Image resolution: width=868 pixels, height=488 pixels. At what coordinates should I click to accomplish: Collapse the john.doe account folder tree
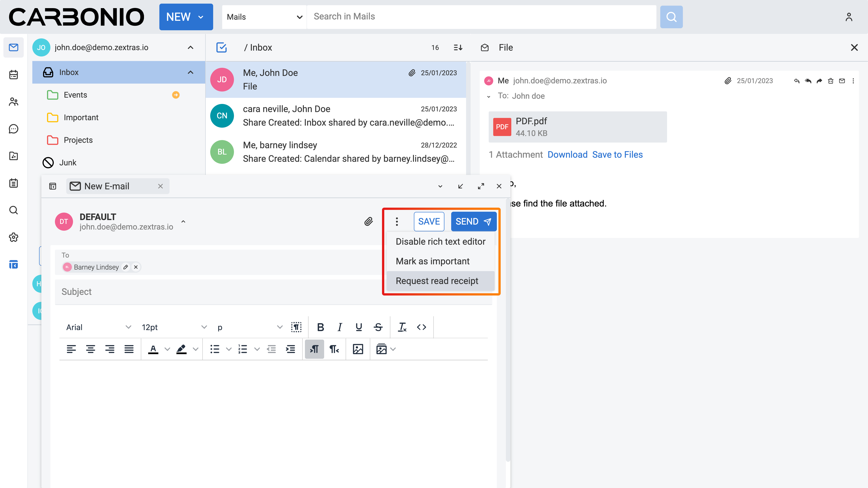pos(190,47)
